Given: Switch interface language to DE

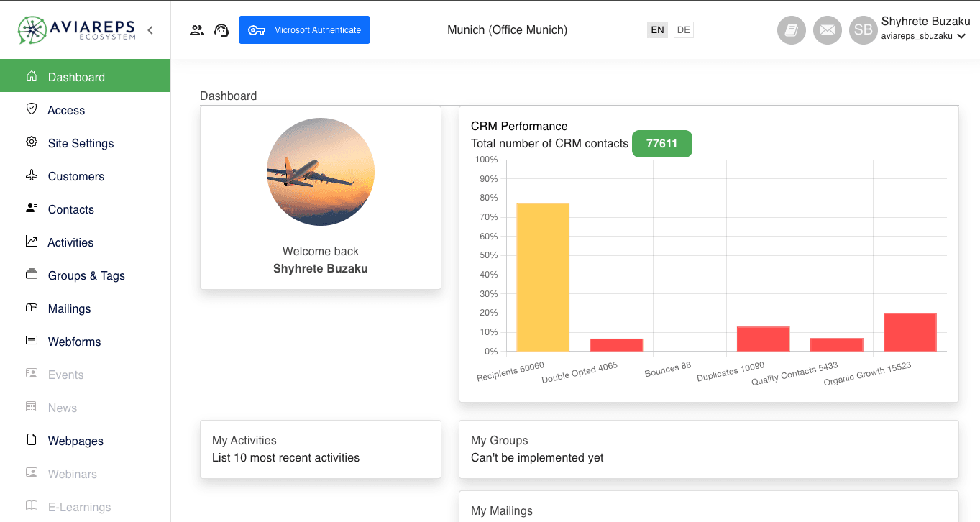Looking at the screenshot, I should coord(682,29).
